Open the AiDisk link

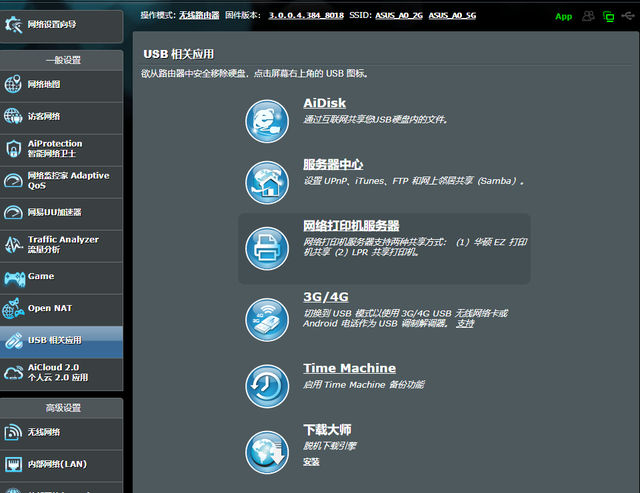click(324, 103)
